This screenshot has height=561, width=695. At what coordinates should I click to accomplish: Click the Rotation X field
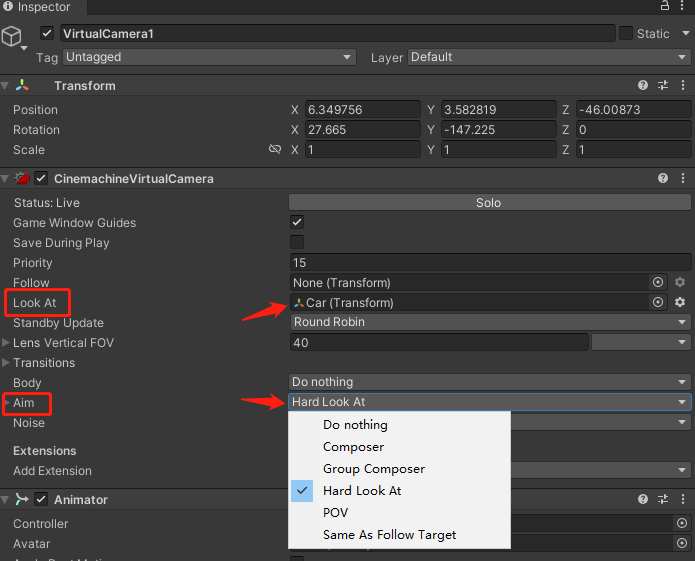(x=363, y=129)
